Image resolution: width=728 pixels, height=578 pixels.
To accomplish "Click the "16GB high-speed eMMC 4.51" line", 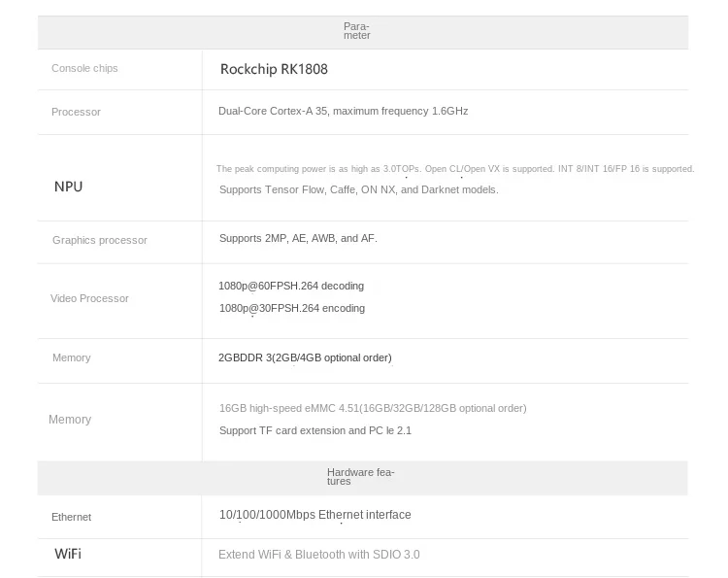I will pos(373,409).
